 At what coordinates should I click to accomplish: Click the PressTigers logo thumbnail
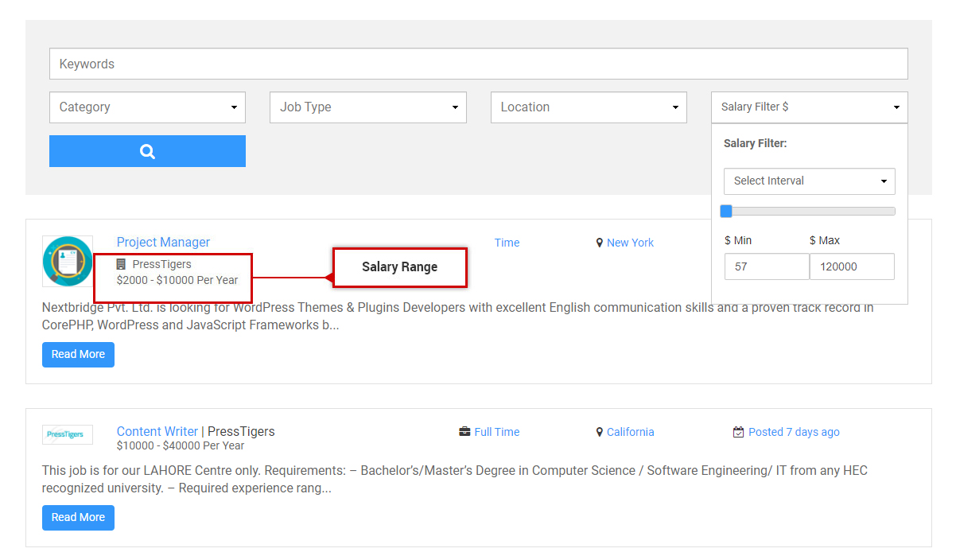67,434
